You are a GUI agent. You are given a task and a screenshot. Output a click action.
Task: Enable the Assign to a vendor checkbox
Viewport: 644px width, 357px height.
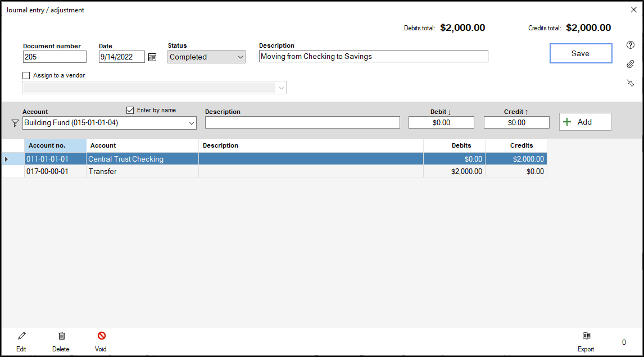[x=26, y=75]
